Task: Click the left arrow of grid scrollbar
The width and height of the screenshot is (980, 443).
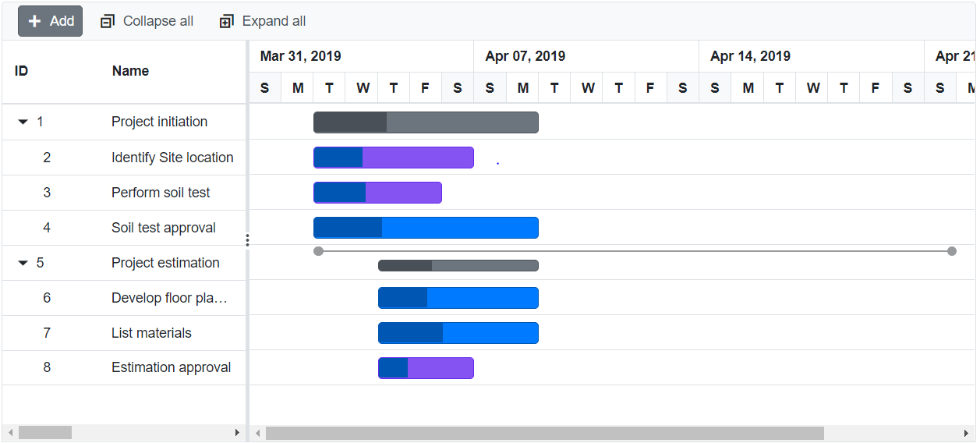Action: (10, 433)
